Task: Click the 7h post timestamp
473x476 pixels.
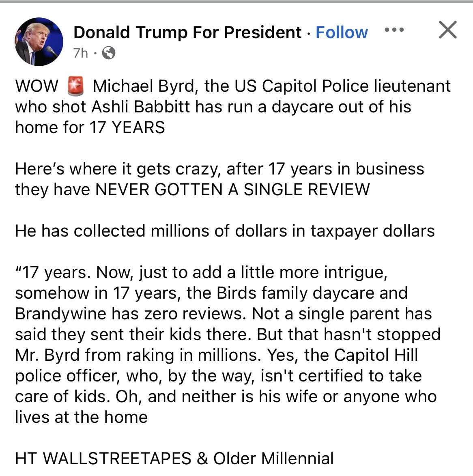Action: pyautogui.click(x=80, y=53)
